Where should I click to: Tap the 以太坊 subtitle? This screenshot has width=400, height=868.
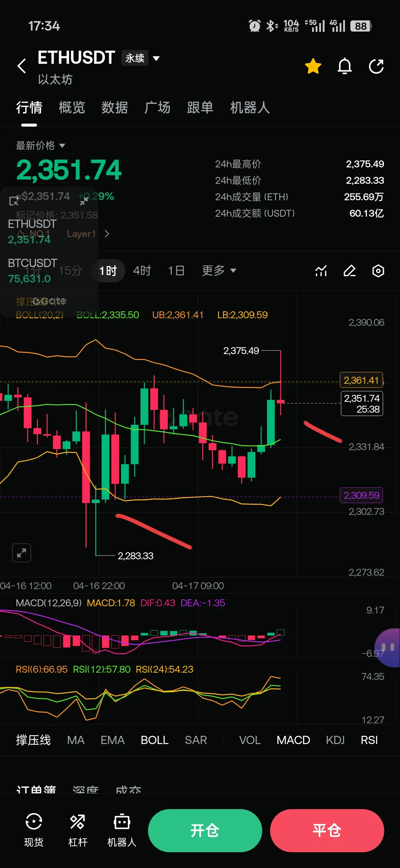[x=55, y=80]
